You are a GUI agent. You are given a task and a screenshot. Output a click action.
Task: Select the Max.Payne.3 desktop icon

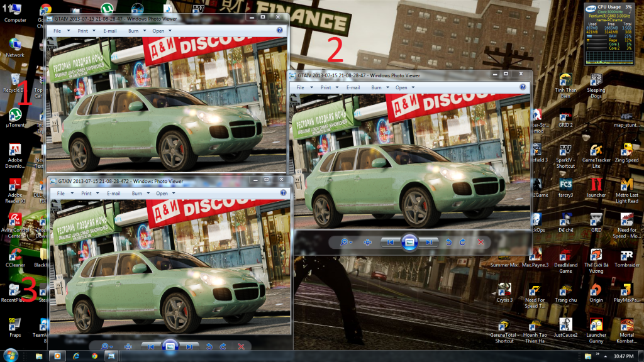tap(535, 258)
